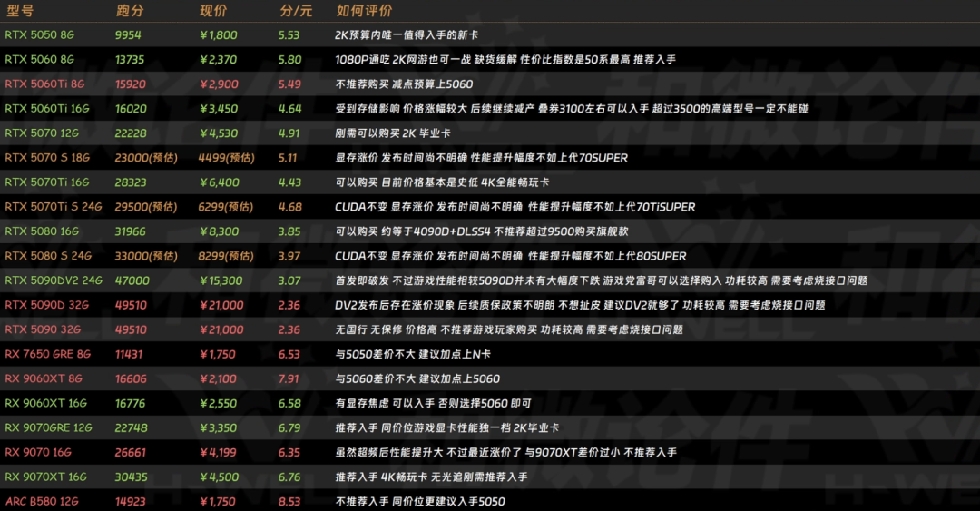This screenshot has height=511, width=980.
Task: Click the 如何评价 column header
Action: tap(364, 11)
